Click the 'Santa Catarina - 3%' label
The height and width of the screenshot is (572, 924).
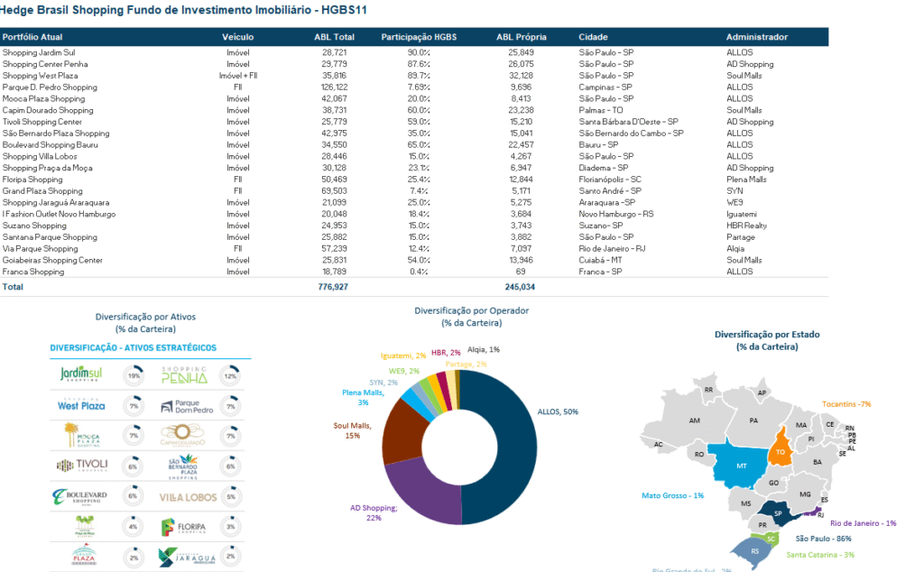coord(819,554)
